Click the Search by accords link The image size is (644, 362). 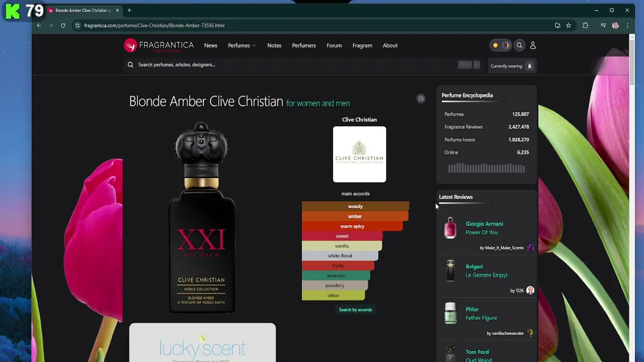pos(355,310)
